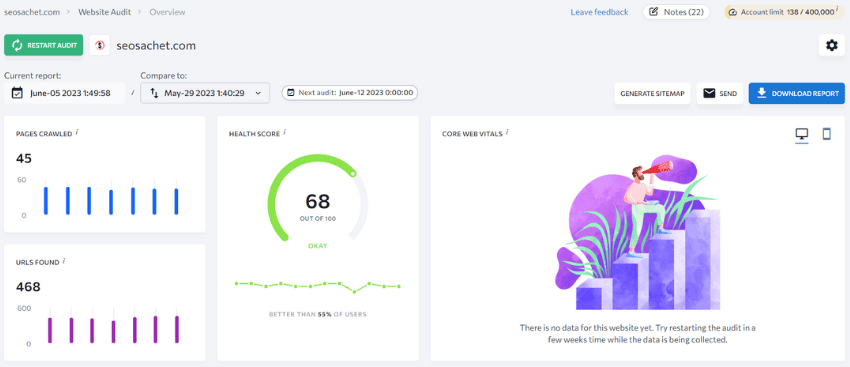
Task: Switch Core Web Vitals to mobile view
Action: (826, 134)
